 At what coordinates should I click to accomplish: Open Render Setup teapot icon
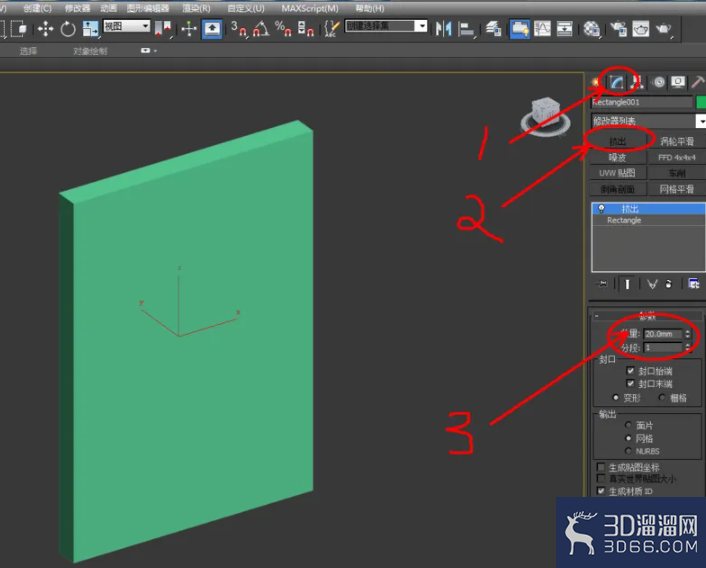click(619, 29)
